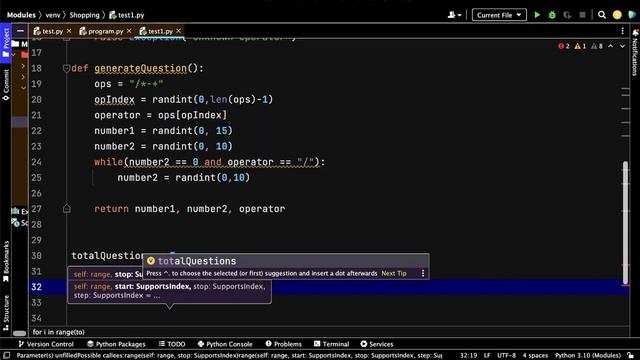This screenshot has height=360, width=640.
Task: Go to next highlighted error arrow
Action: 622,46
